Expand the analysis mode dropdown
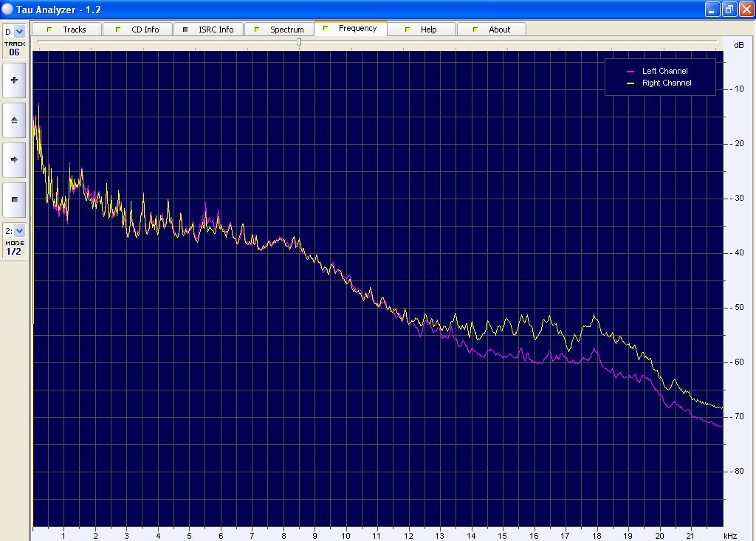 click(x=19, y=230)
